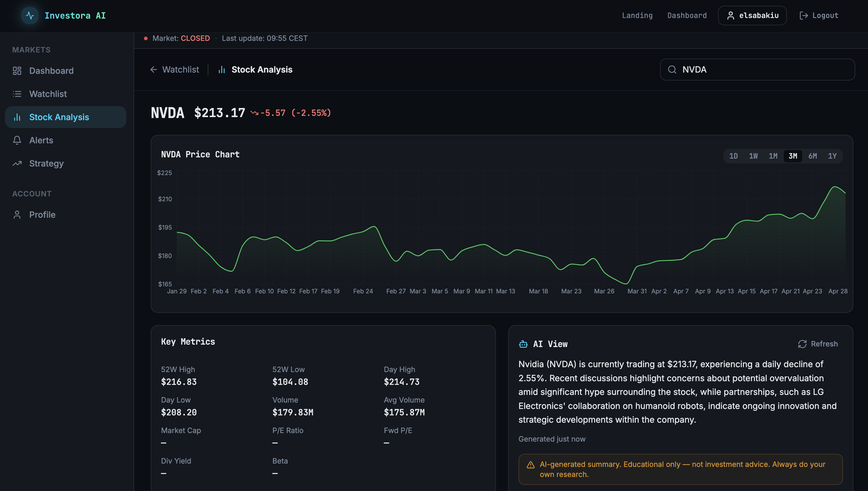Click the warning triangle icon in disclaimer
This screenshot has height=491, width=868.
coord(531,465)
